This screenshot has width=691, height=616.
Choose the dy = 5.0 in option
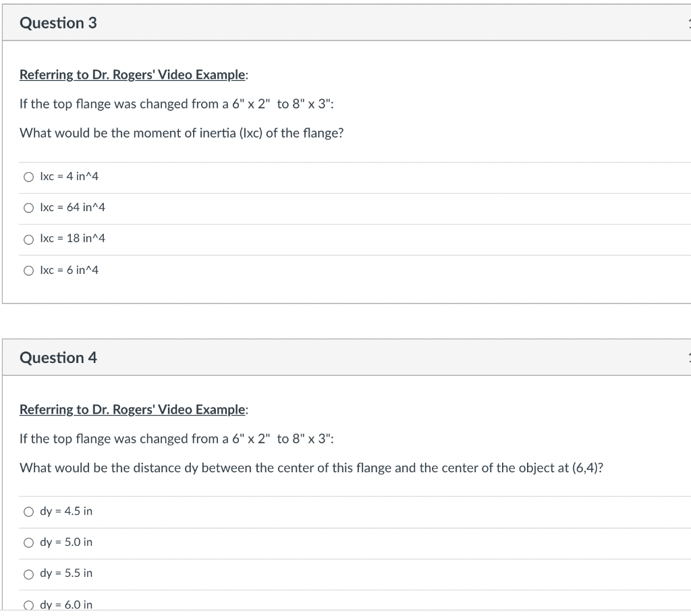[x=28, y=542]
